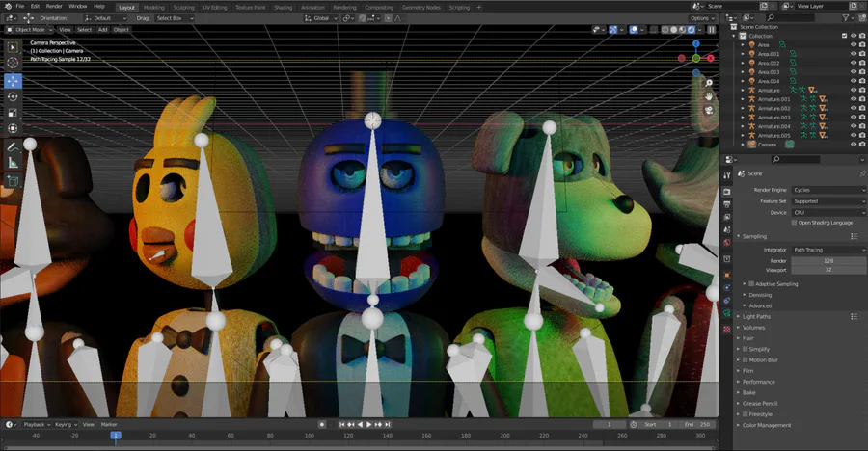Switch to the Animation workspace tab

[x=312, y=7]
